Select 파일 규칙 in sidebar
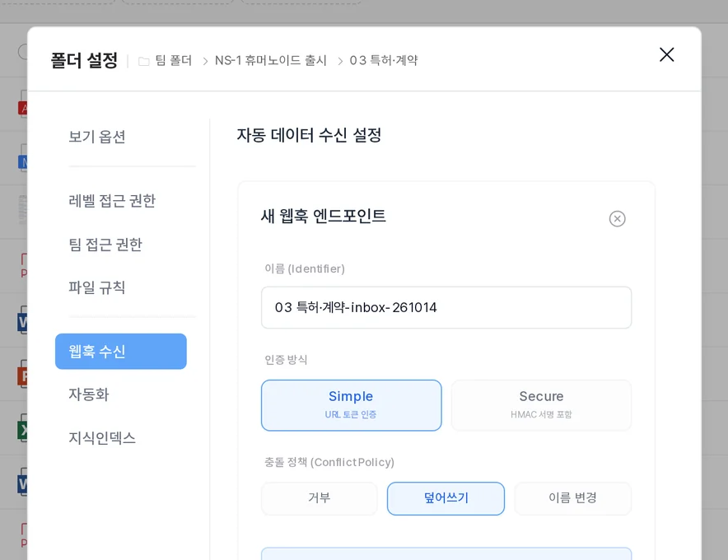 click(x=97, y=287)
